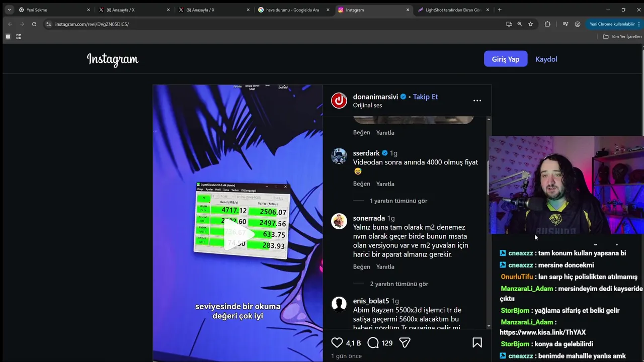Close the Instagram tab
Screen dimensions: 644x362
click(x=408, y=10)
